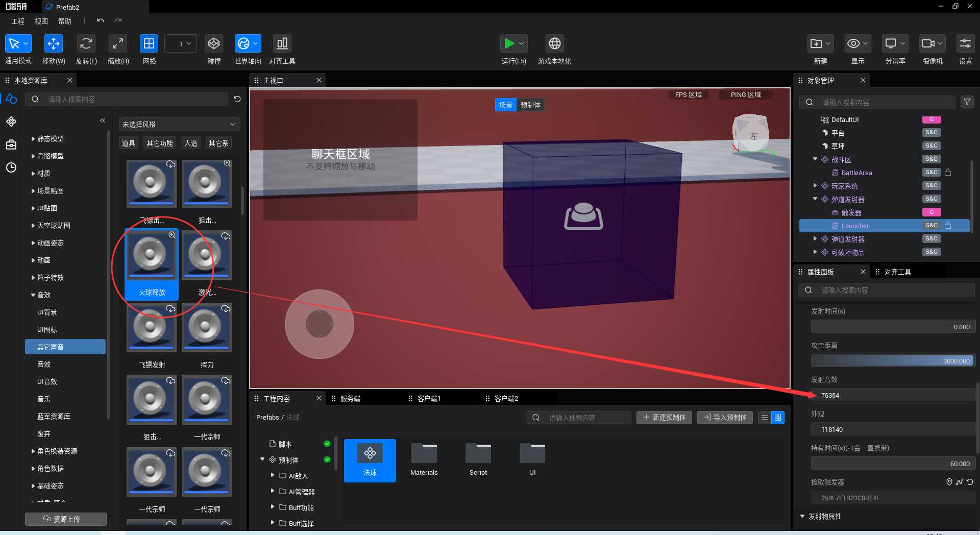Open the Materials folder
This screenshot has height=535, width=980.
424,460
